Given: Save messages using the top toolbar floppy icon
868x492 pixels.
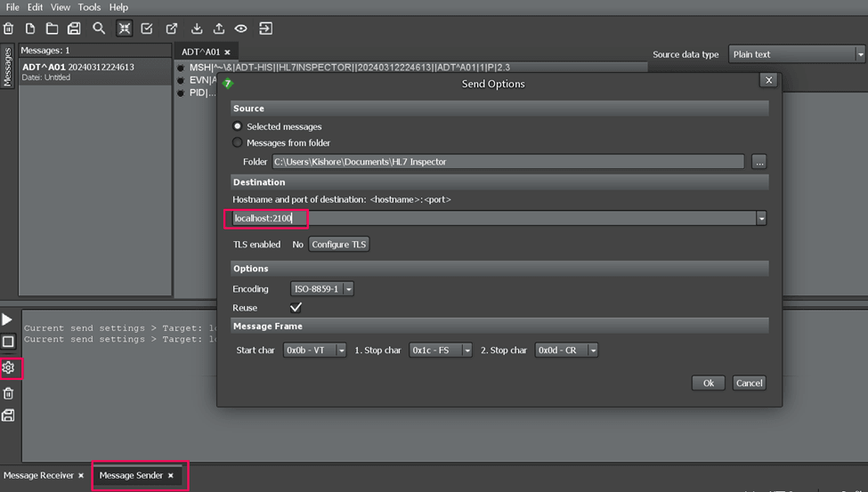Looking at the screenshot, I should [74, 28].
